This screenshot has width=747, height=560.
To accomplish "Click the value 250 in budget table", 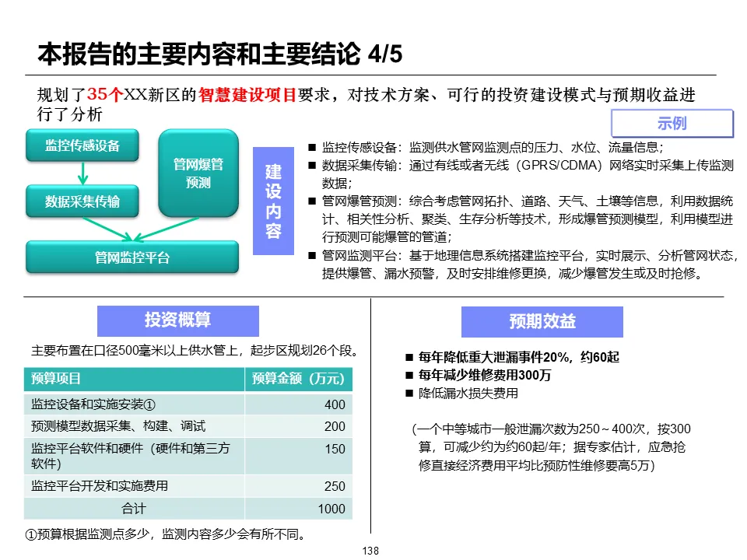I will coord(335,486).
